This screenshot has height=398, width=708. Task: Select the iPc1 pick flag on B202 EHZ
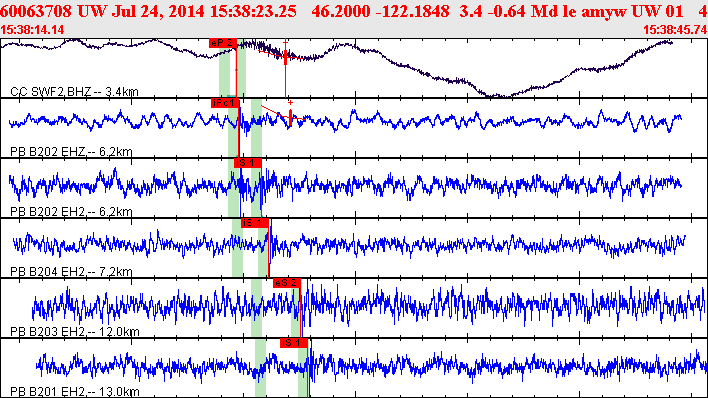point(224,103)
